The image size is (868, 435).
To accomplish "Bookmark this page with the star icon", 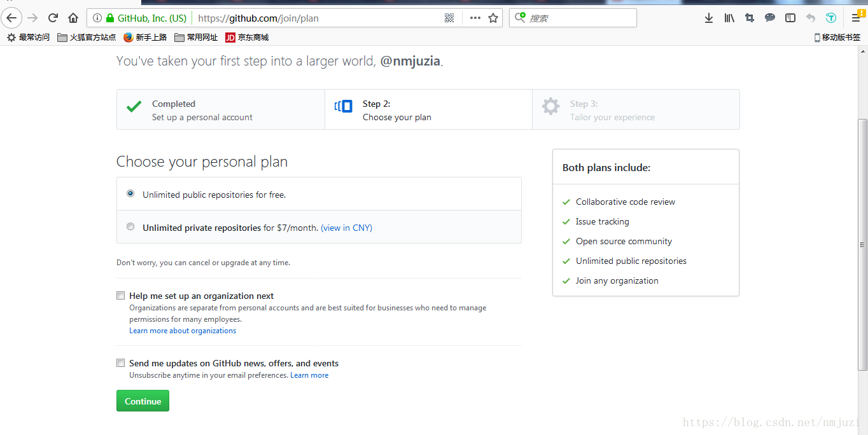I will 493,18.
